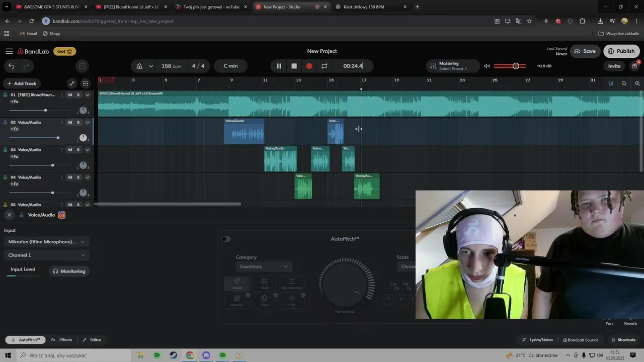The width and height of the screenshot is (644, 362).
Task: Mute track 03 Voice/Audio
Action: [x=70, y=150]
